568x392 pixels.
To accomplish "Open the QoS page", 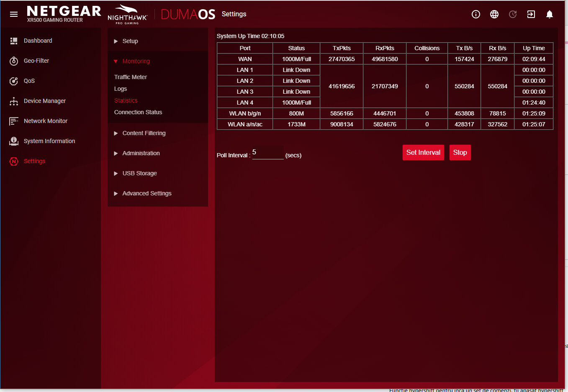I will [x=29, y=81].
